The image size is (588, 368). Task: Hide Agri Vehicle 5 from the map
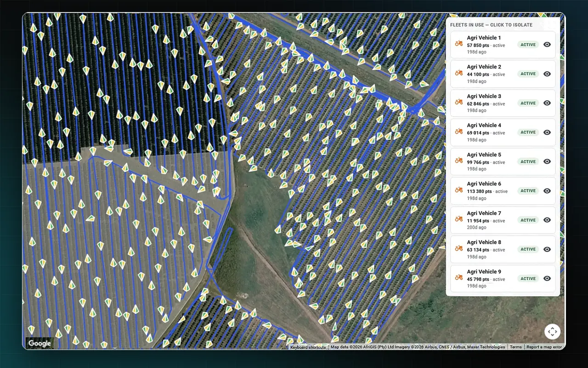(547, 161)
